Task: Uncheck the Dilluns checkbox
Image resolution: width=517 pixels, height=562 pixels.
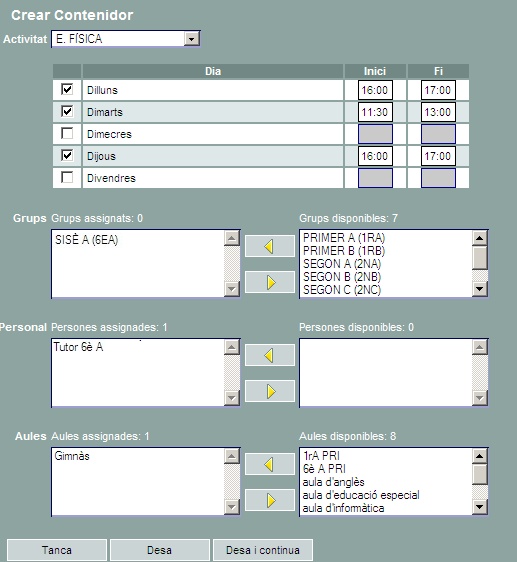Action: (x=67, y=89)
